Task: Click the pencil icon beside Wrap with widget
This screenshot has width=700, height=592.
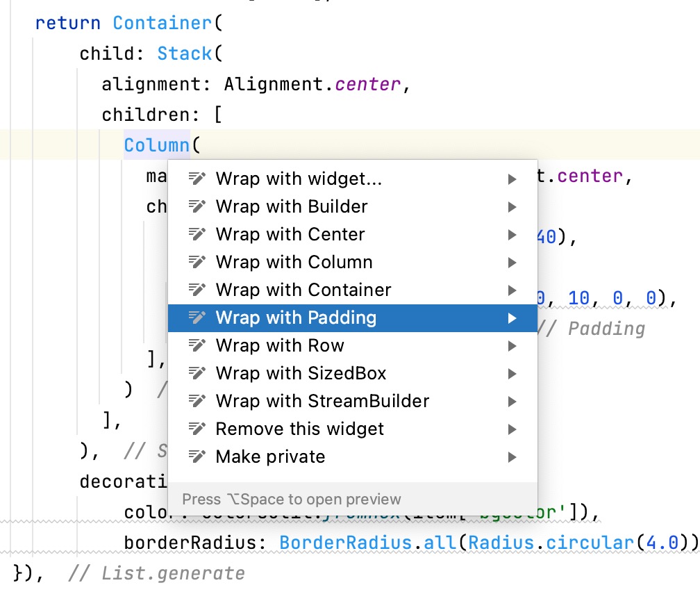Action: 197,179
